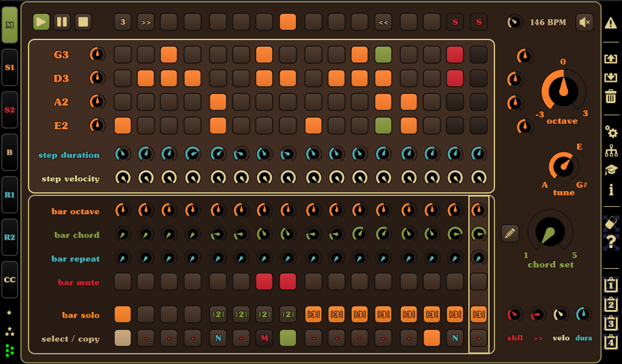Select clipboard slot 3 icon

(611, 323)
